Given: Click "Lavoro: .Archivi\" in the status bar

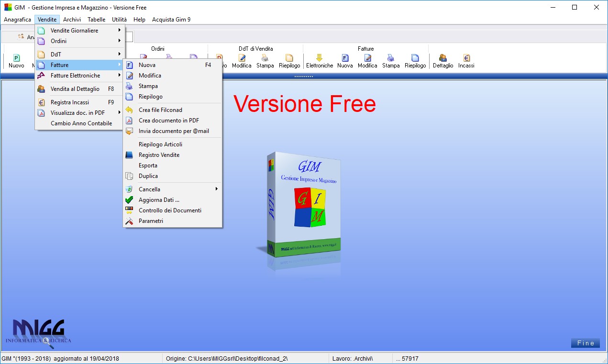Looking at the screenshot, I should click(x=353, y=359).
